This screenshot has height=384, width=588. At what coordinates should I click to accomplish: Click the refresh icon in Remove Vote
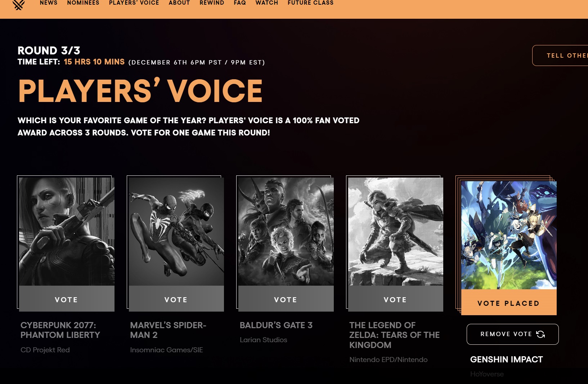[x=540, y=334]
